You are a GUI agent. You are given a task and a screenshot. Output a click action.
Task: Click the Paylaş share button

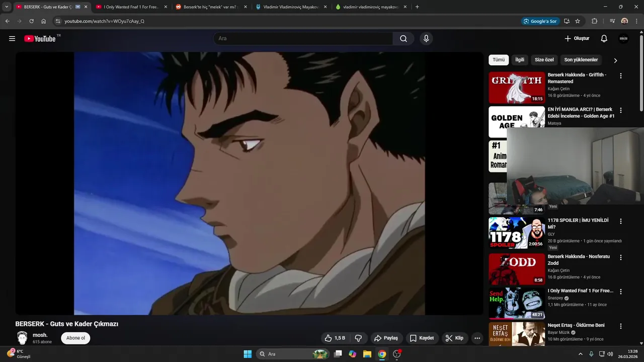coord(386,338)
